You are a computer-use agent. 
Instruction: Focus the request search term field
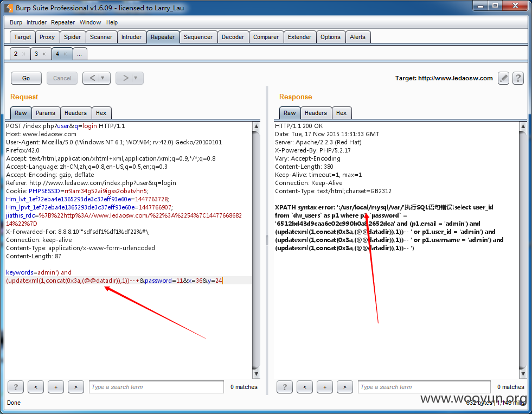coord(156,387)
